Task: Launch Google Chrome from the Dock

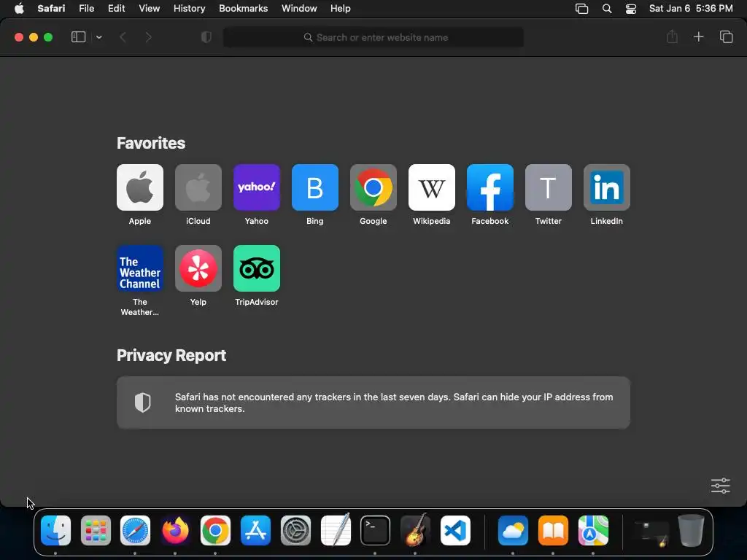Action: point(215,531)
